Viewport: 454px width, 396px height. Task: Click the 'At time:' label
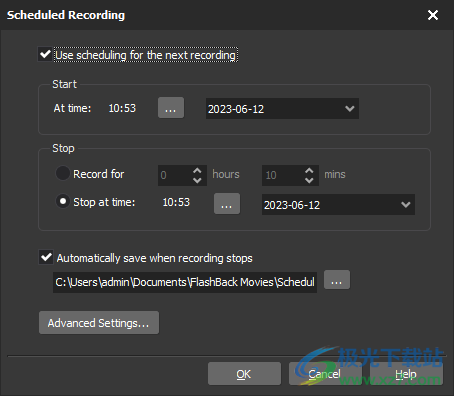pyautogui.click(x=72, y=108)
